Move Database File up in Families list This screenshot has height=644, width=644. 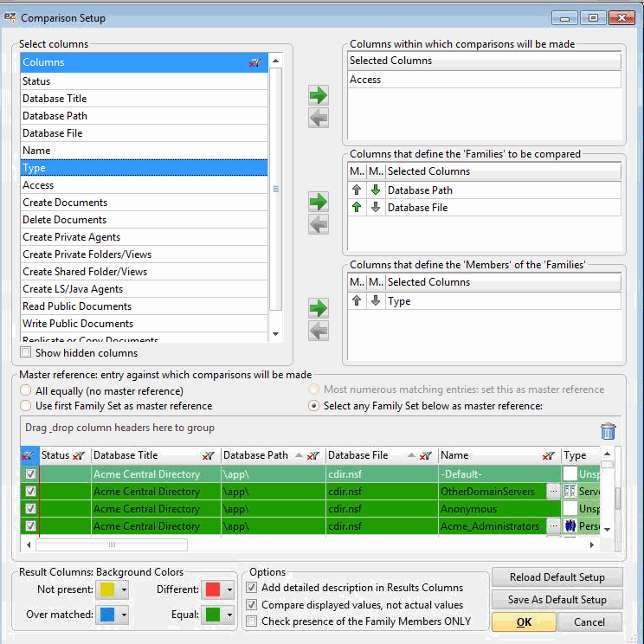point(357,208)
